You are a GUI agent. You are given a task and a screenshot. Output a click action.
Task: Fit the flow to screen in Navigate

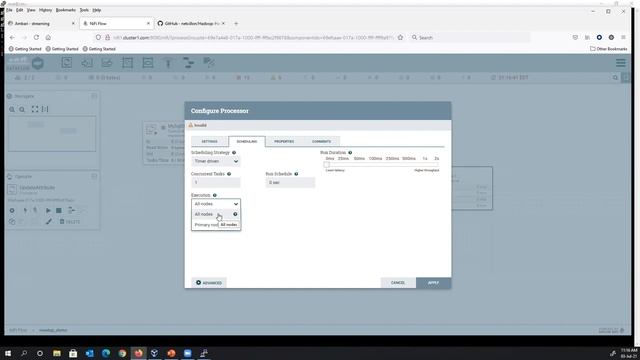35,109
